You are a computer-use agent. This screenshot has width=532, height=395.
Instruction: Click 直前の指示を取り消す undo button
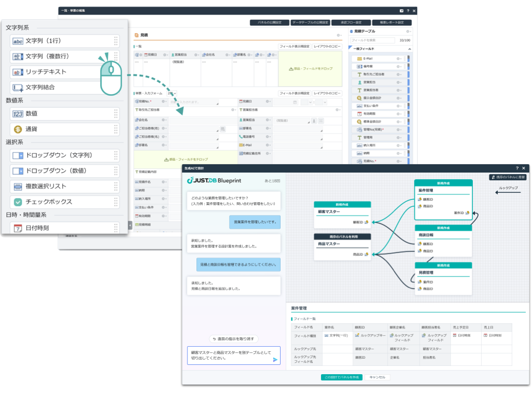(233, 339)
